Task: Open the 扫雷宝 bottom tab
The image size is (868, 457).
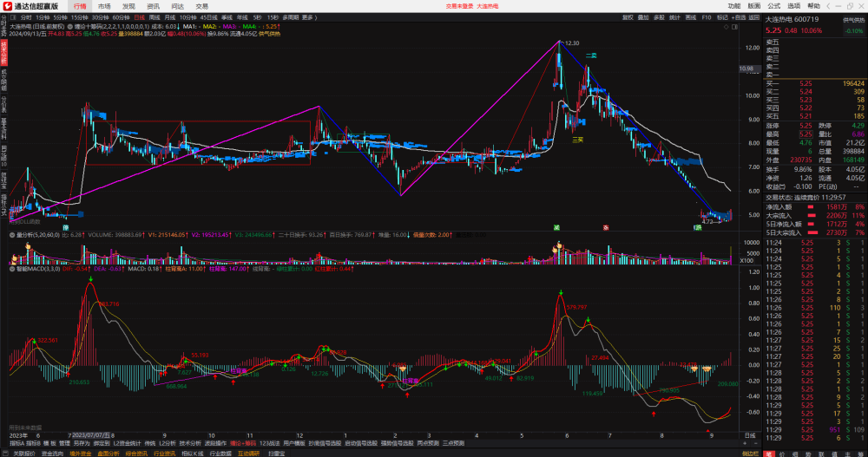Action: pos(276,454)
